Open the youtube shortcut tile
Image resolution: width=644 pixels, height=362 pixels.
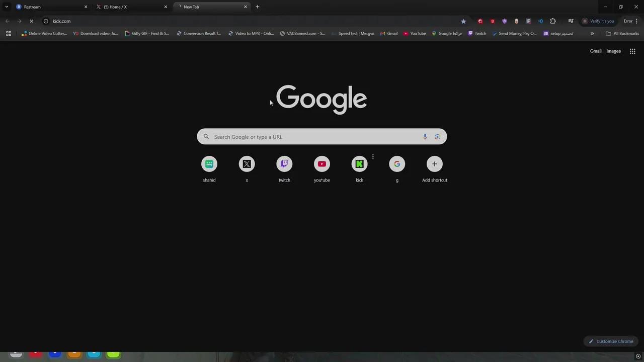322,169
